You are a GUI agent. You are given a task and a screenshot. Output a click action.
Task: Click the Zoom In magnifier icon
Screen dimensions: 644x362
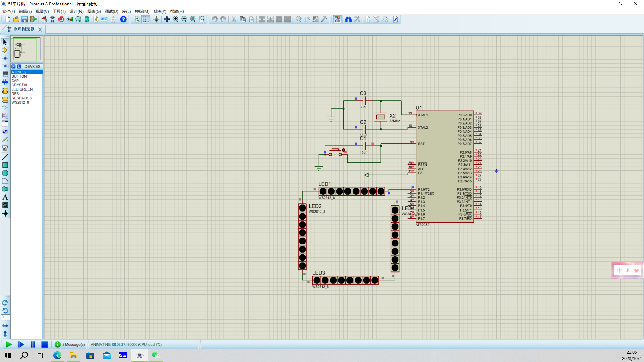(x=175, y=19)
